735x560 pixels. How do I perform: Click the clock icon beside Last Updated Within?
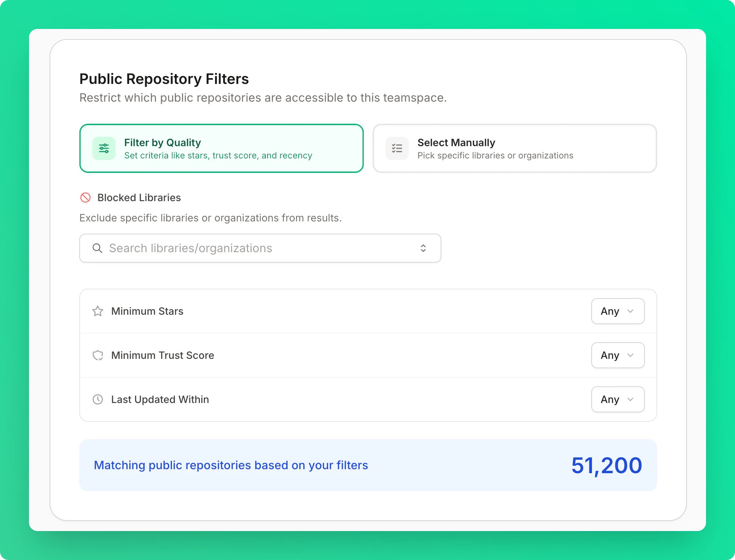[x=97, y=399]
